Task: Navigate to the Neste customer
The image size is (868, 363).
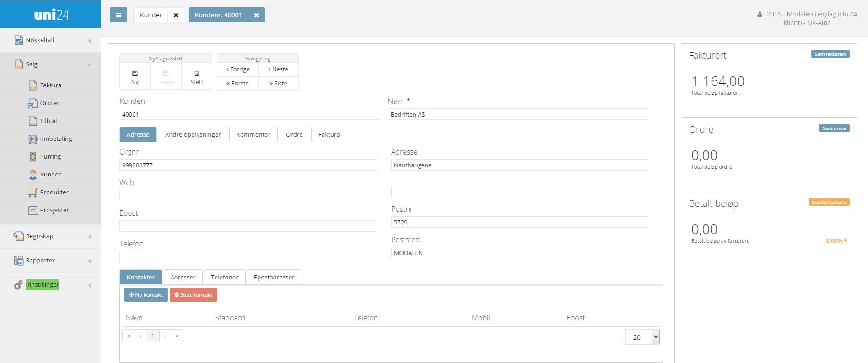Action: (278, 69)
